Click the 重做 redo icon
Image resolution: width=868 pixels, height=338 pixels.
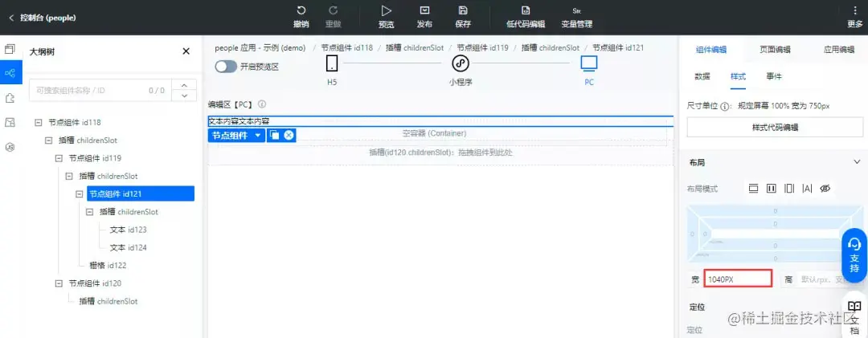pos(334,10)
